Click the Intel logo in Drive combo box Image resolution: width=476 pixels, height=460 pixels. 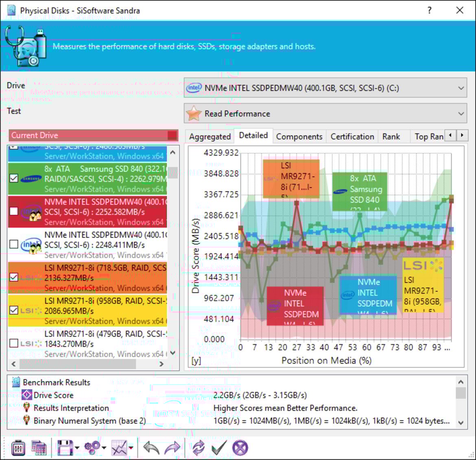point(194,88)
